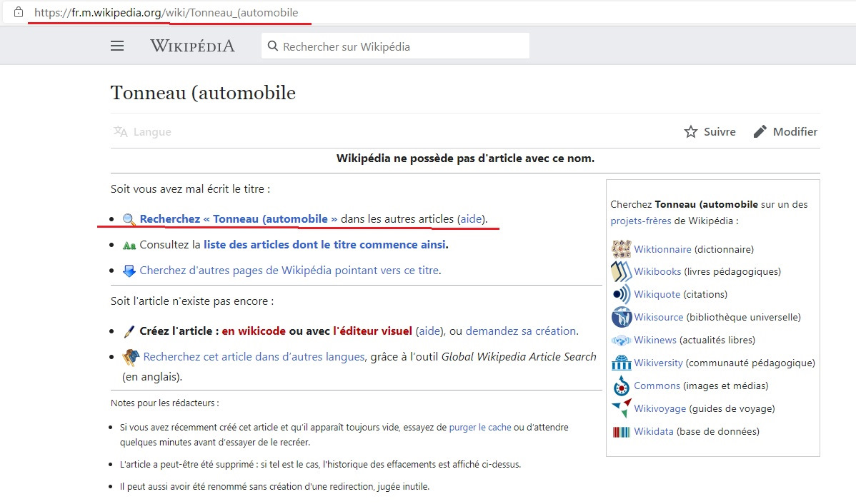Open Wikidata text link
Screen dimensions: 856x504
(x=654, y=431)
